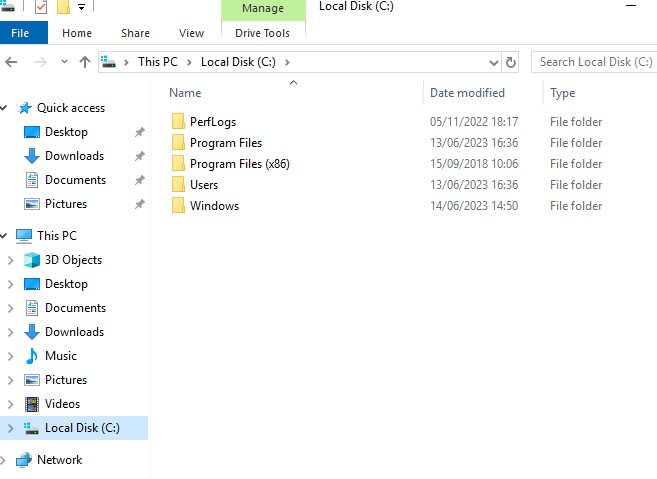Select the Users folder icon
Image resolution: width=657 pixels, height=479 pixels.
(x=178, y=184)
